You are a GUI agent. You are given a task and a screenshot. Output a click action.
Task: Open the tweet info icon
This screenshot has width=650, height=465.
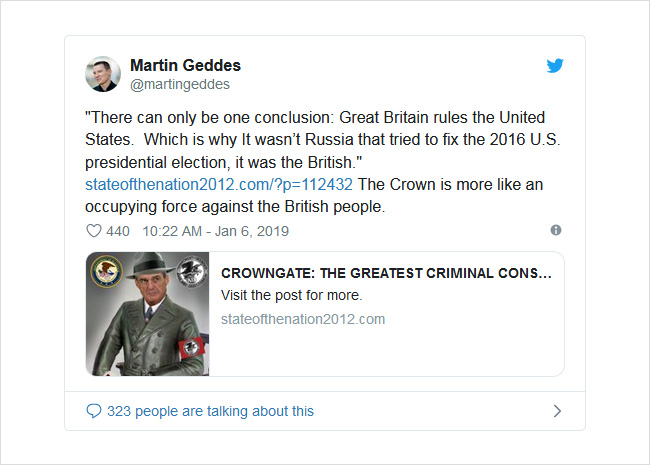(556, 230)
